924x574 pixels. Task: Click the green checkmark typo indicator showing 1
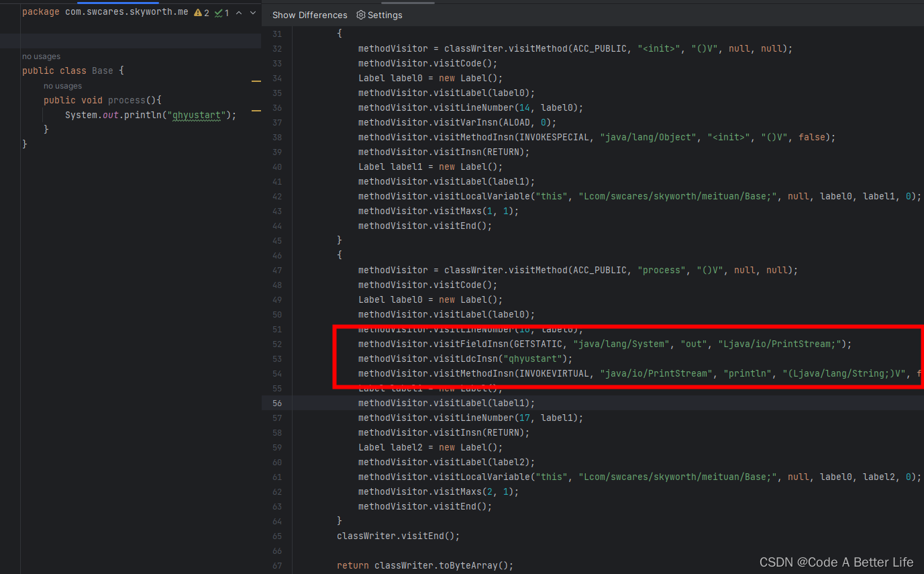222,13
